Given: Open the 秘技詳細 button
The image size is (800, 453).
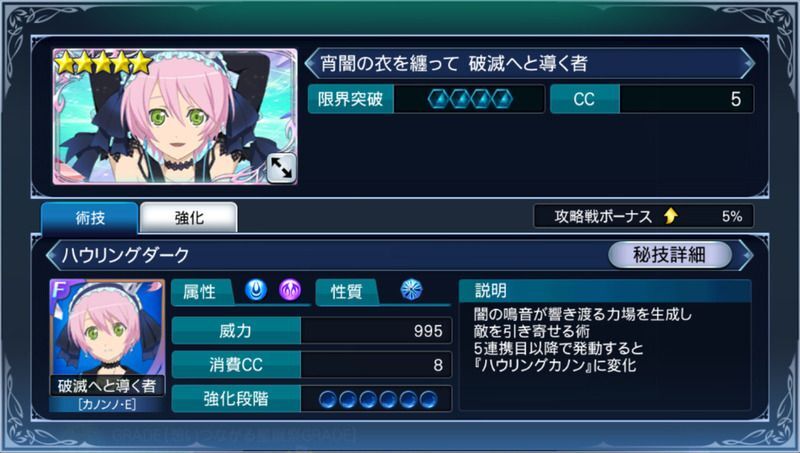Looking at the screenshot, I should point(669,255).
